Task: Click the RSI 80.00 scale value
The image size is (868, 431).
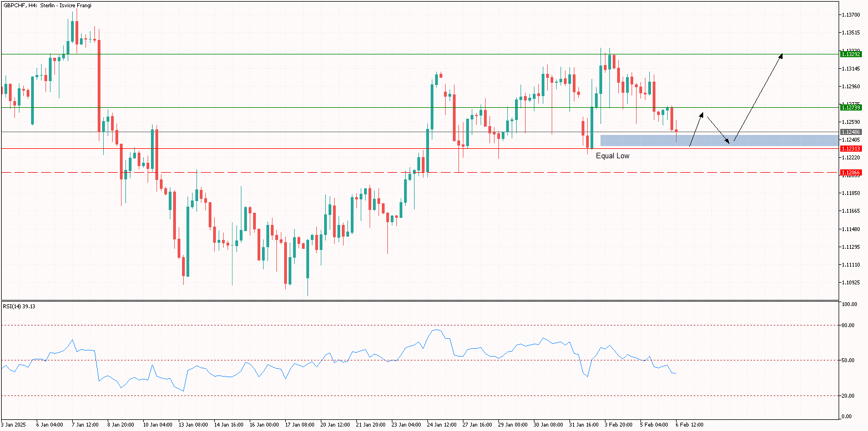Action: [849, 325]
